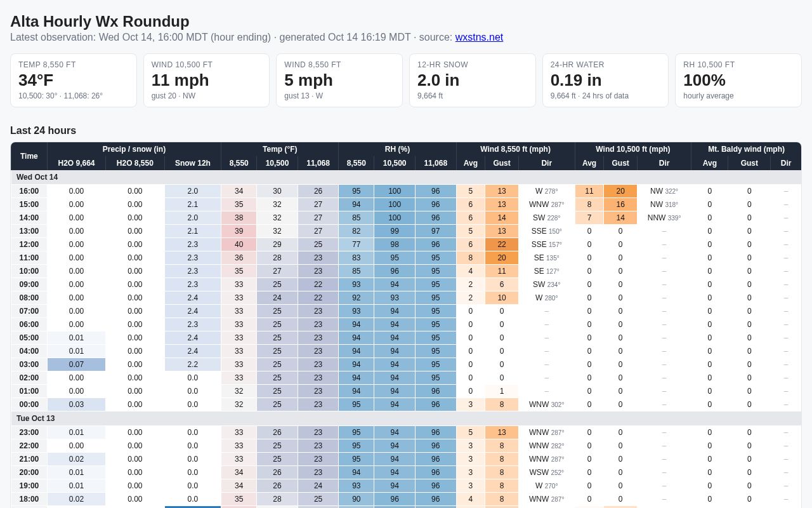The width and height of the screenshot is (812, 508).
Task: Click the Snow 12h column header
Action: (x=193, y=163)
